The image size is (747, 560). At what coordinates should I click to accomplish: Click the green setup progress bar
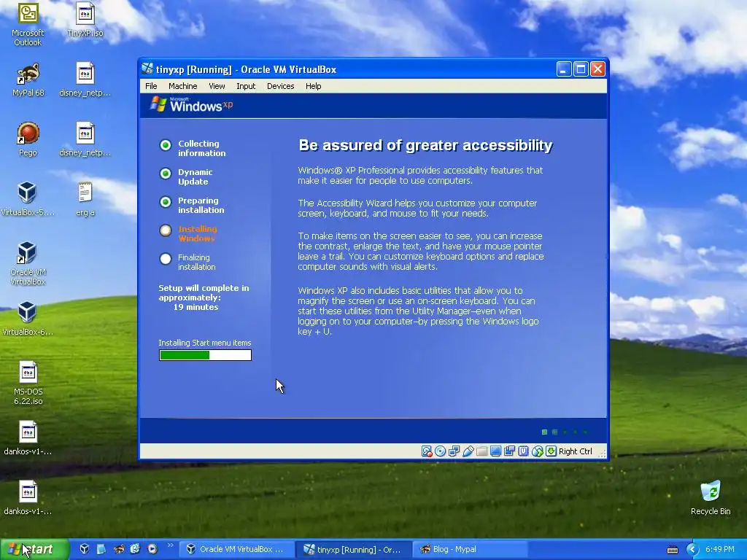205,355
